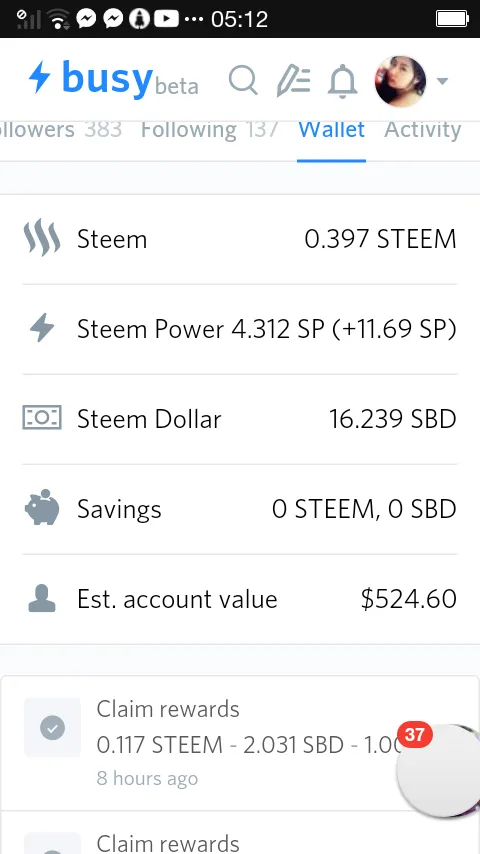Open the search magnifier icon

pyautogui.click(x=243, y=81)
